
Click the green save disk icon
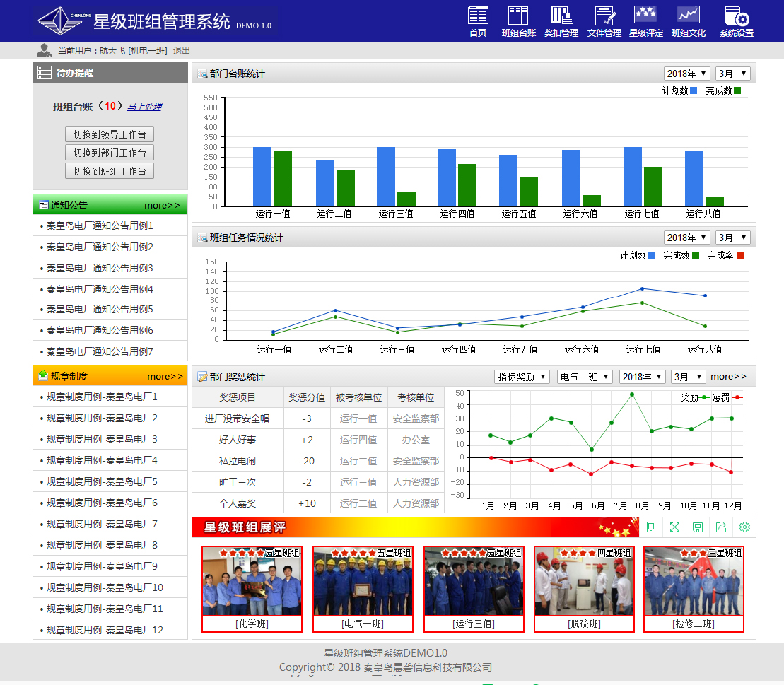pyautogui.click(x=698, y=527)
